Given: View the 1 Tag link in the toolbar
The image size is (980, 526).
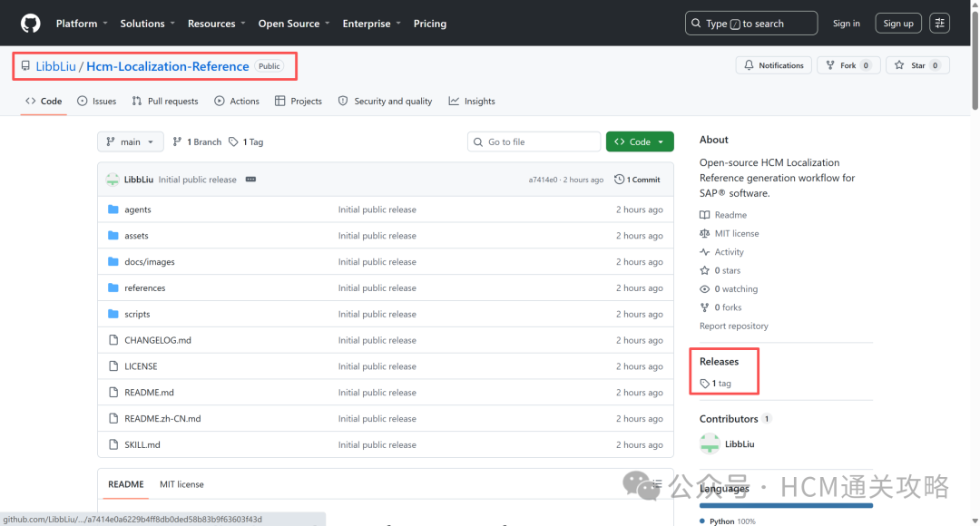Looking at the screenshot, I should click(x=246, y=141).
